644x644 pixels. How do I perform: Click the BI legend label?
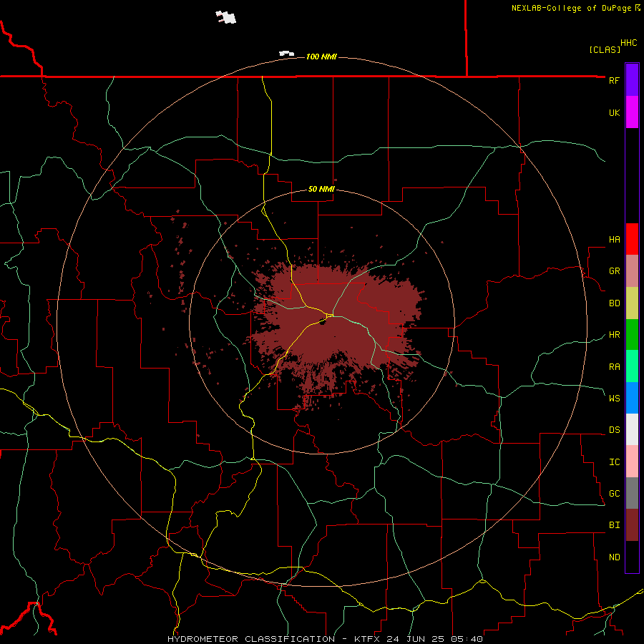coord(614,525)
